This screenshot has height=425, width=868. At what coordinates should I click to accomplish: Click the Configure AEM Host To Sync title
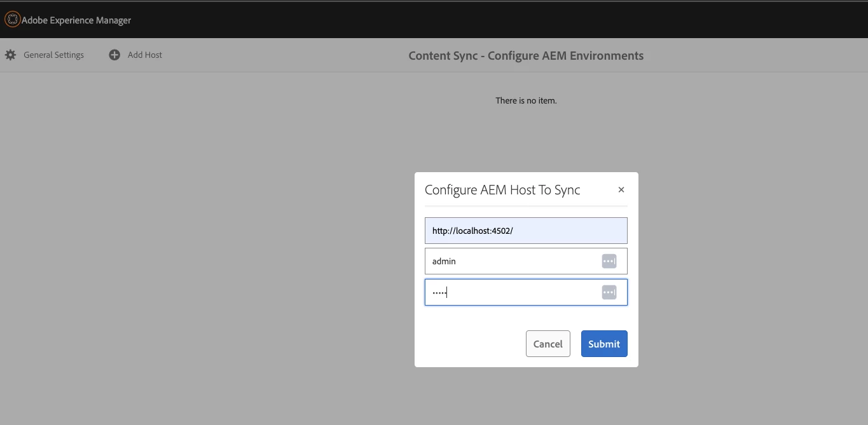502,190
